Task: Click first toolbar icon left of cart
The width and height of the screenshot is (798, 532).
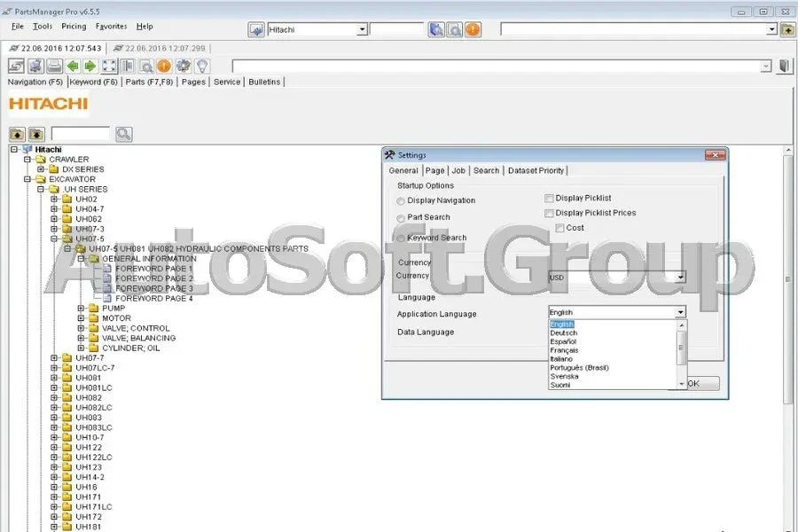Action: pyautogui.click(x=16, y=66)
